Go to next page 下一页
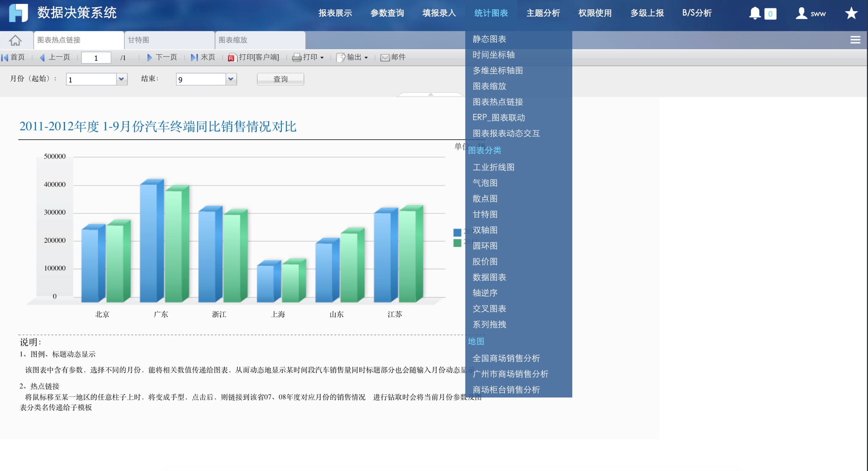Image resolution: width=868 pixels, height=471 pixels. pos(162,57)
